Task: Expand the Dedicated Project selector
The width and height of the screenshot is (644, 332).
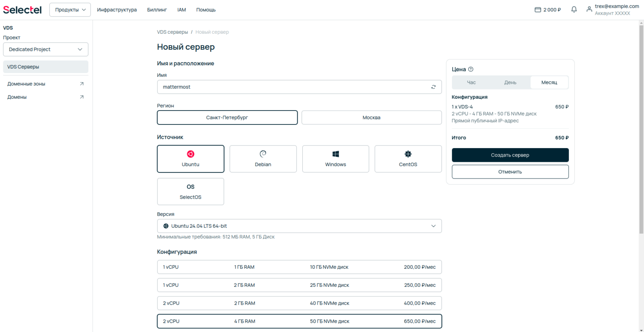Action: coord(46,49)
